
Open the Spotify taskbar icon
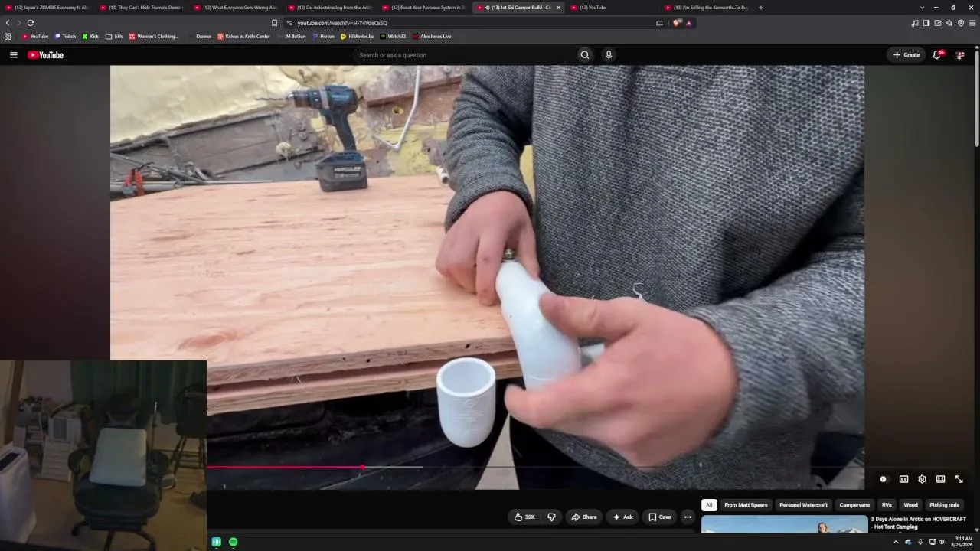tap(233, 542)
